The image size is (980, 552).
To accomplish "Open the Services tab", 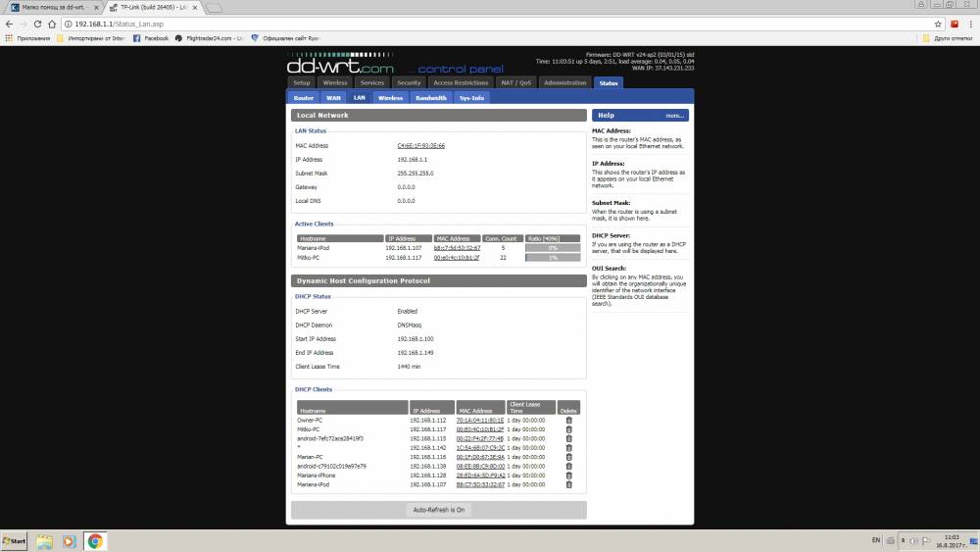I will point(371,82).
